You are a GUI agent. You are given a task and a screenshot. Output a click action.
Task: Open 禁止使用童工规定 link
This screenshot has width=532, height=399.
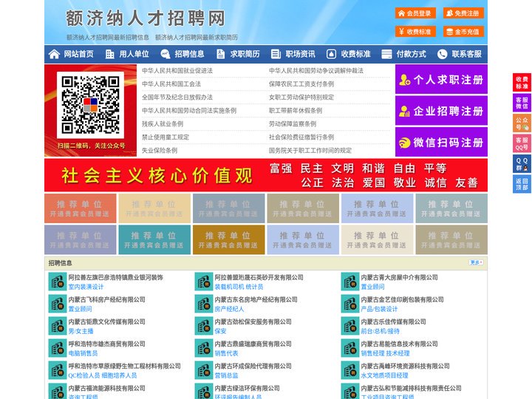point(166,137)
